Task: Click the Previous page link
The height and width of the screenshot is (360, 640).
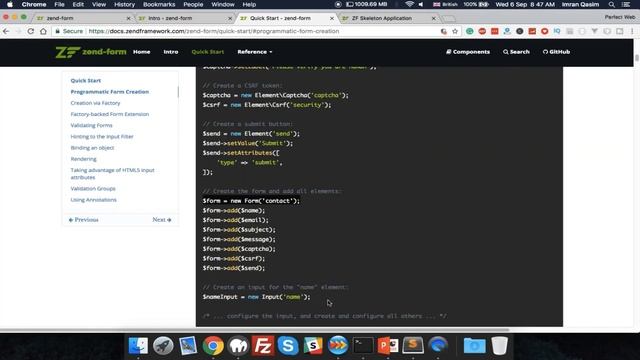Action: coord(84,220)
